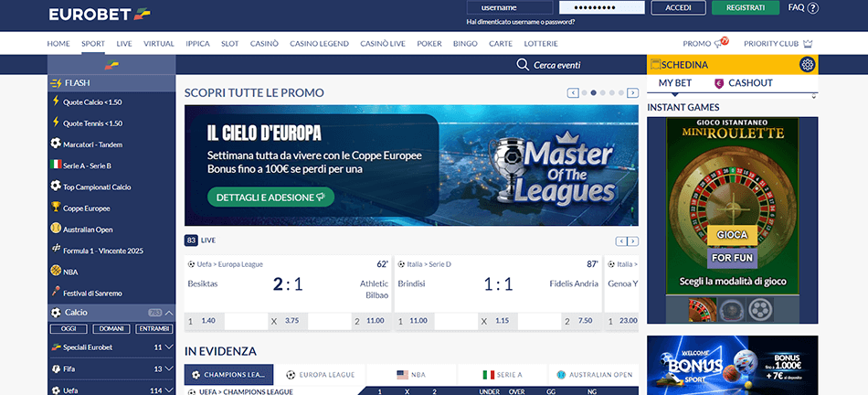Image resolution: width=868 pixels, height=395 pixels.
Task: Collapse the Calcio section
Action: point(169,313)
